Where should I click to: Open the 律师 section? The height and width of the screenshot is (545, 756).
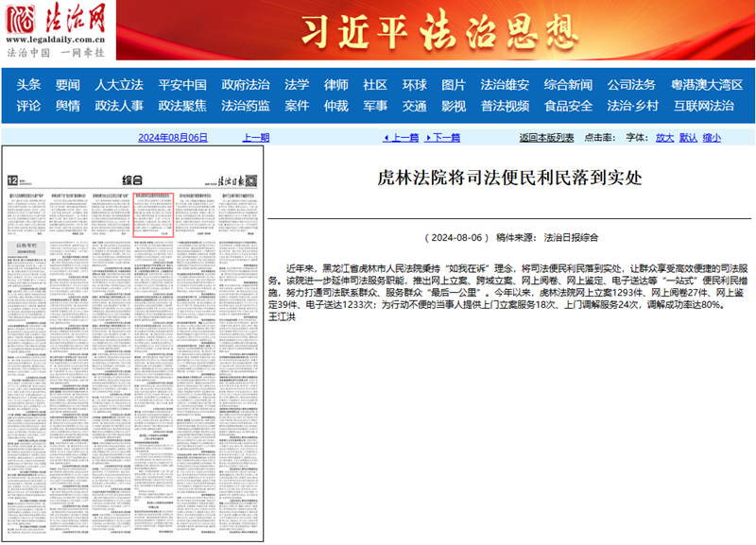point(336,85)
